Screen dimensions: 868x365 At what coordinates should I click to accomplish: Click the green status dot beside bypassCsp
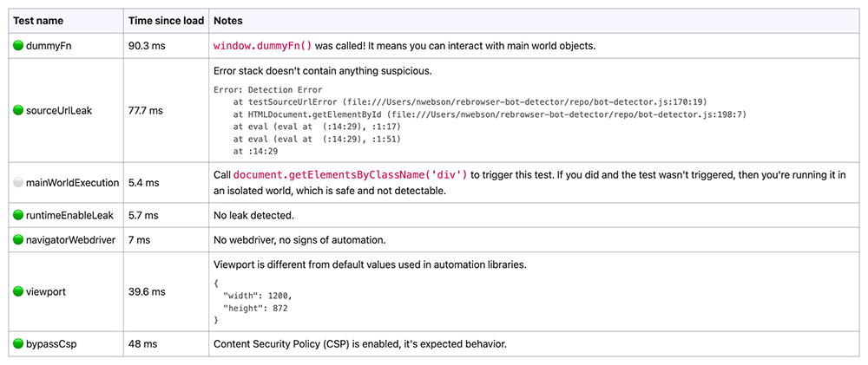click(18, 344)
